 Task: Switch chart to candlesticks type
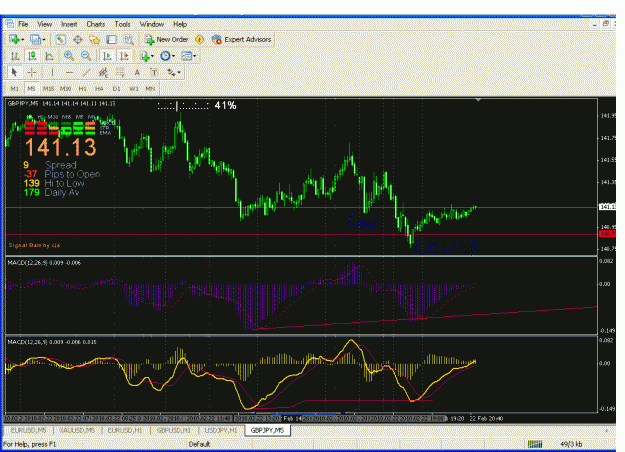[32, 56]
